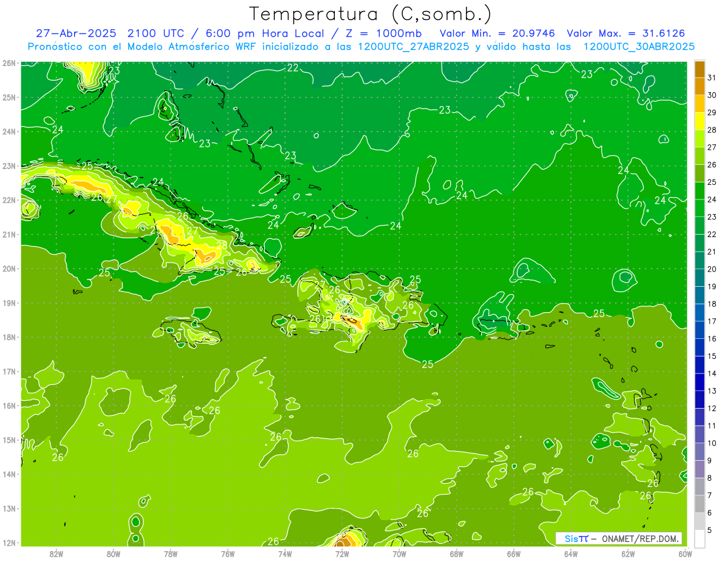The width and height of the screenshot is (728, 562).
Task: Click the topmost brown swatch of the color scale
Action: tap(699, 69)
